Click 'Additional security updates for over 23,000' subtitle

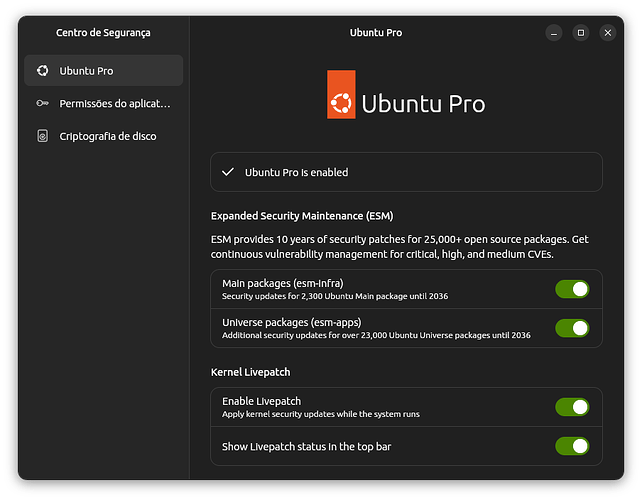click(376, 335)
